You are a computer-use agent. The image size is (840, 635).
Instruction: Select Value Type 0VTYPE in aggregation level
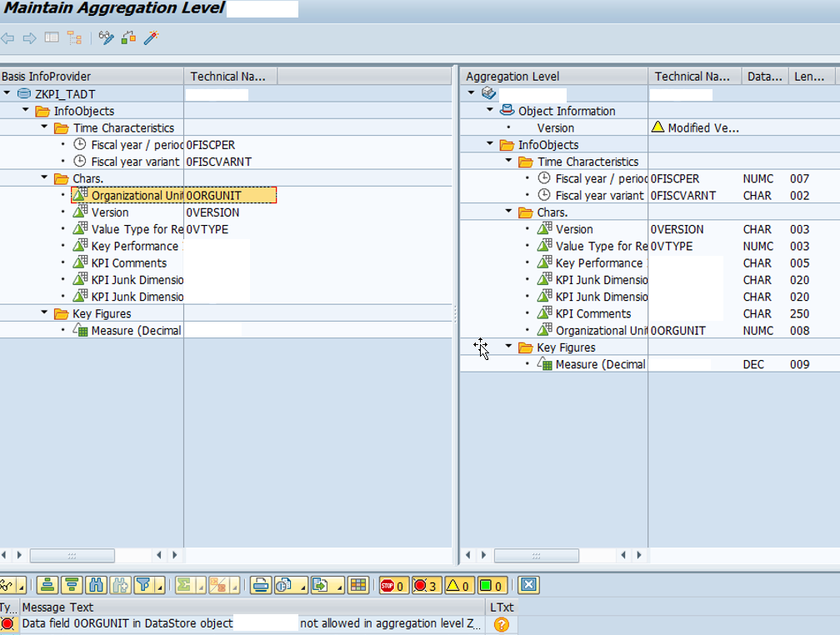click(601, 246)
